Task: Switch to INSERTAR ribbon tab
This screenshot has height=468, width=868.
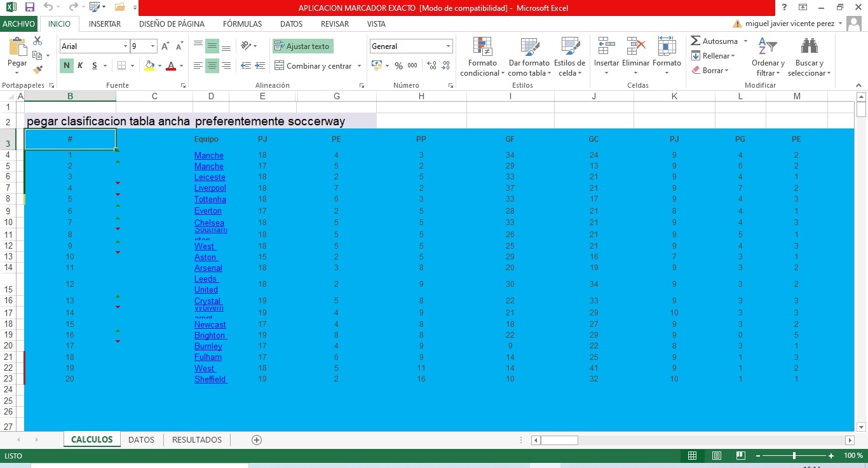Action: pos(105,24)
